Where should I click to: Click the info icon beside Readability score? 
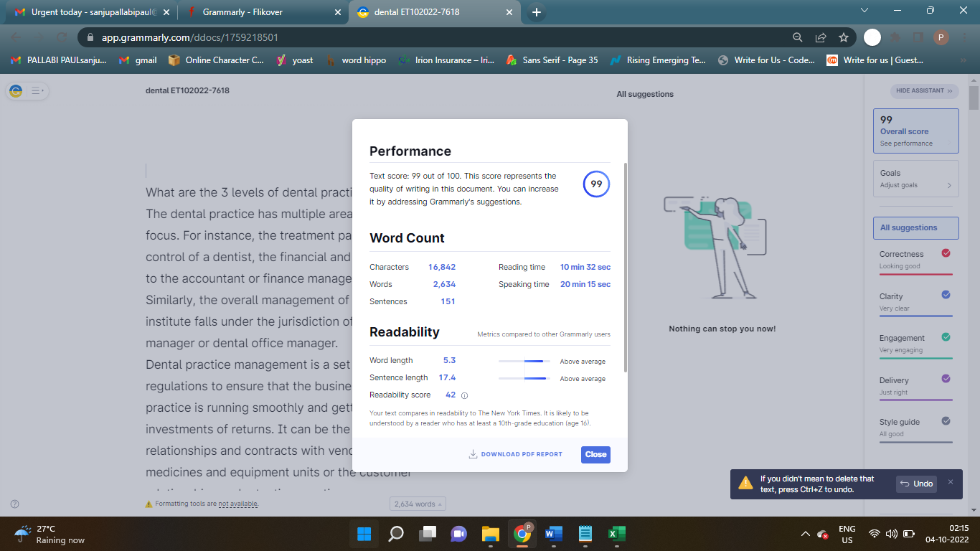464,395
